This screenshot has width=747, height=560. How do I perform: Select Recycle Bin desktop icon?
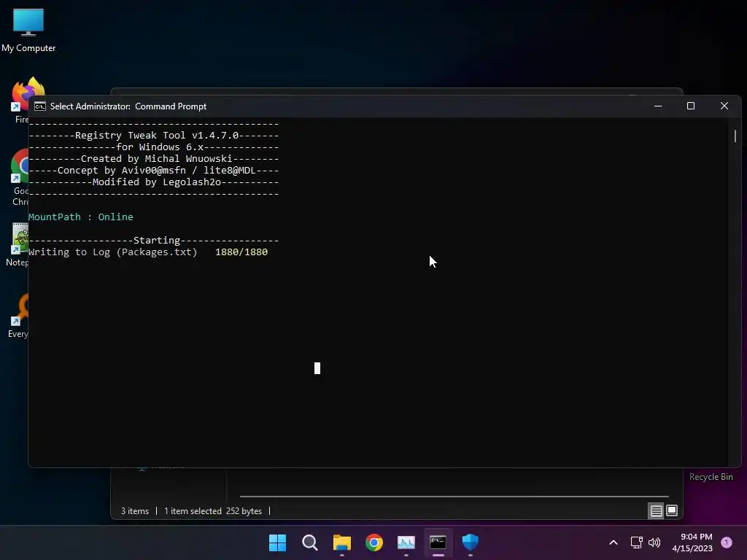711,477
